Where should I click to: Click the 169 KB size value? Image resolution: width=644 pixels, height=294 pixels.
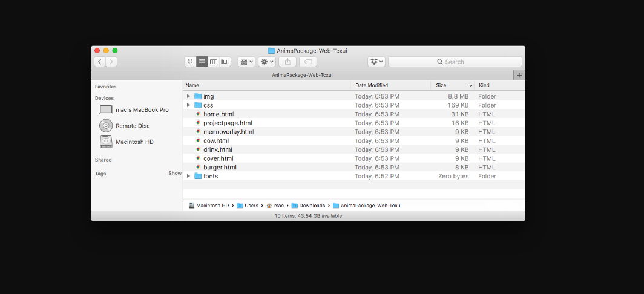click(x=458, y=105)
